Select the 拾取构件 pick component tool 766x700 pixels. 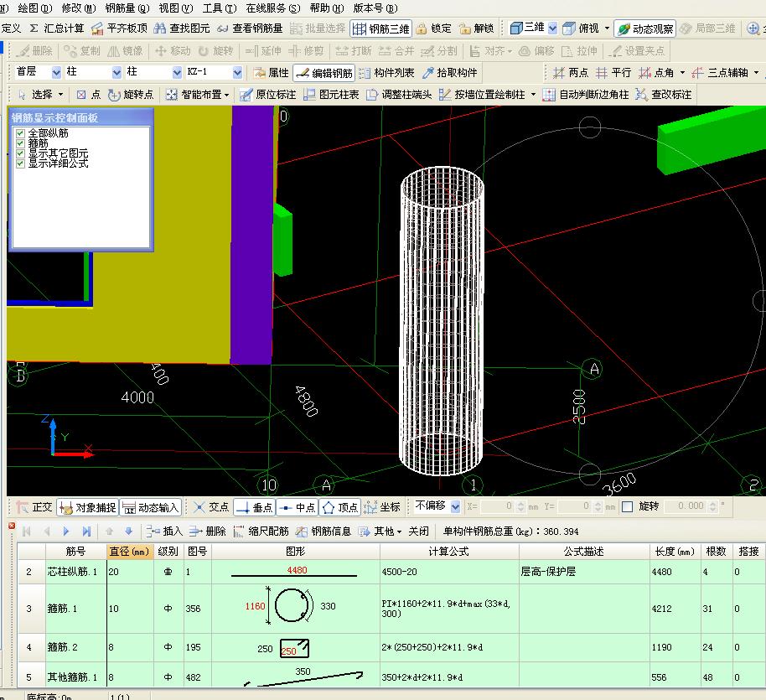pyautogui.click(x=450, y=73)
